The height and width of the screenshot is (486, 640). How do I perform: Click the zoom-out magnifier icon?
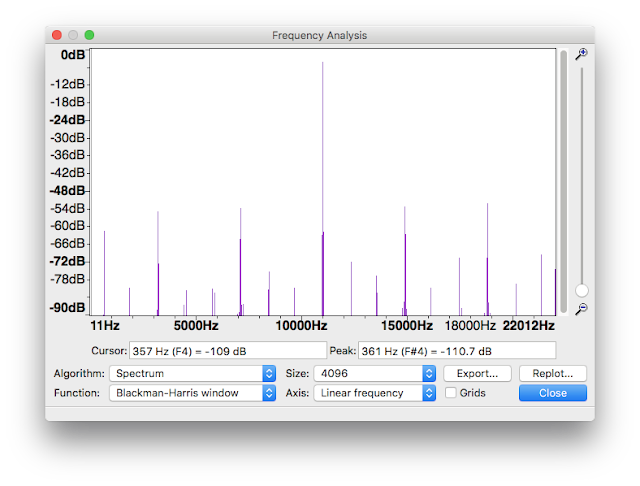point(582,308)
